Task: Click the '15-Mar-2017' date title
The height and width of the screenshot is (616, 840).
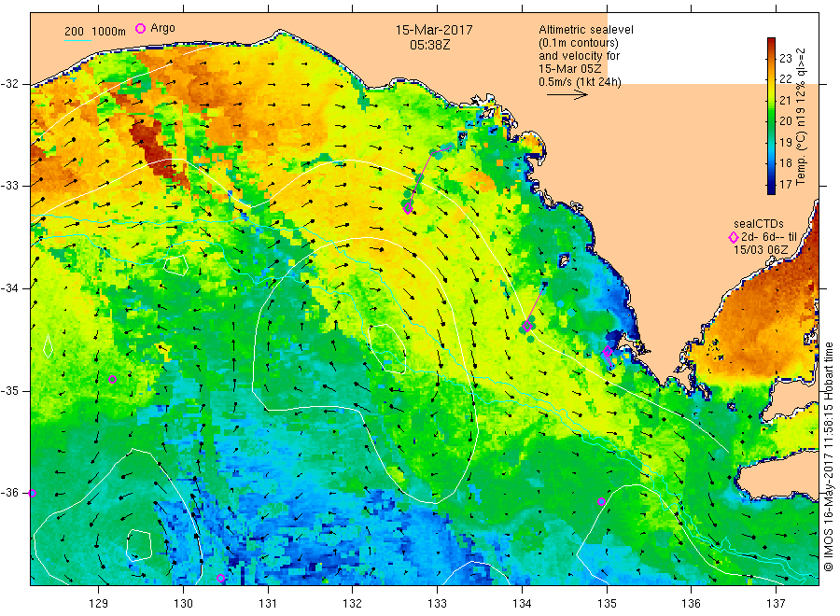Action: pos(434,30)
